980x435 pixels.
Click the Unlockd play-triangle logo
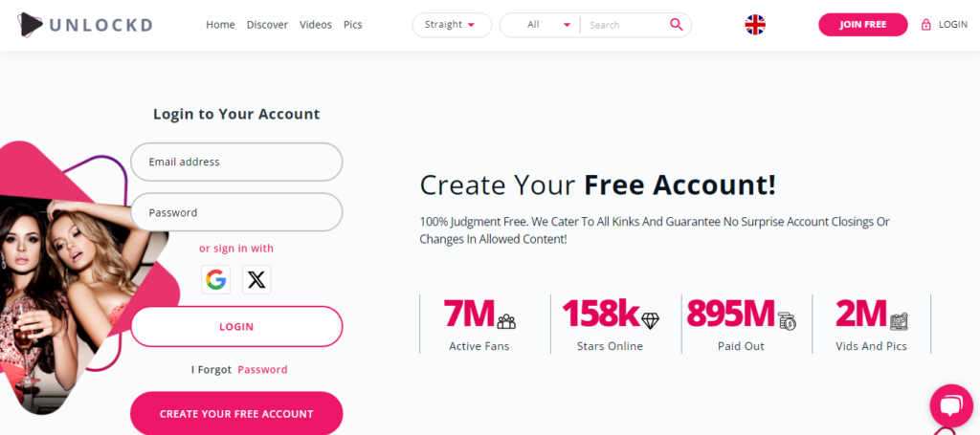tap(30, 25)
